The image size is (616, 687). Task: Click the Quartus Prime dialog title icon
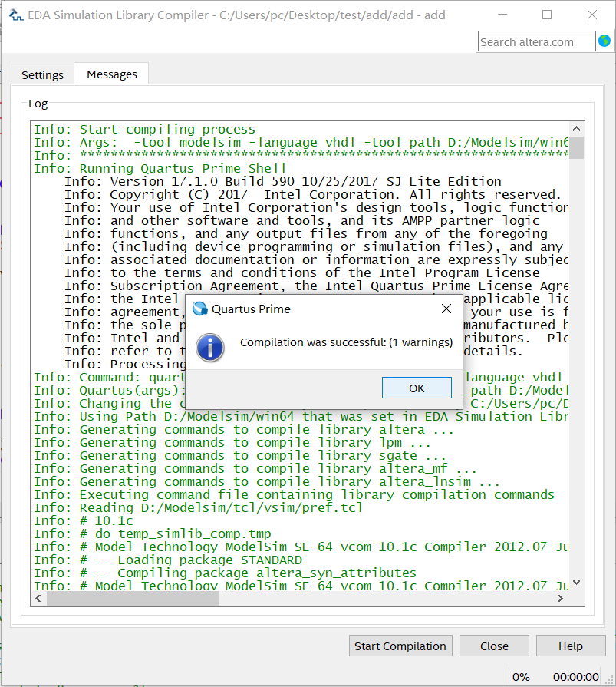pos(200,309)
